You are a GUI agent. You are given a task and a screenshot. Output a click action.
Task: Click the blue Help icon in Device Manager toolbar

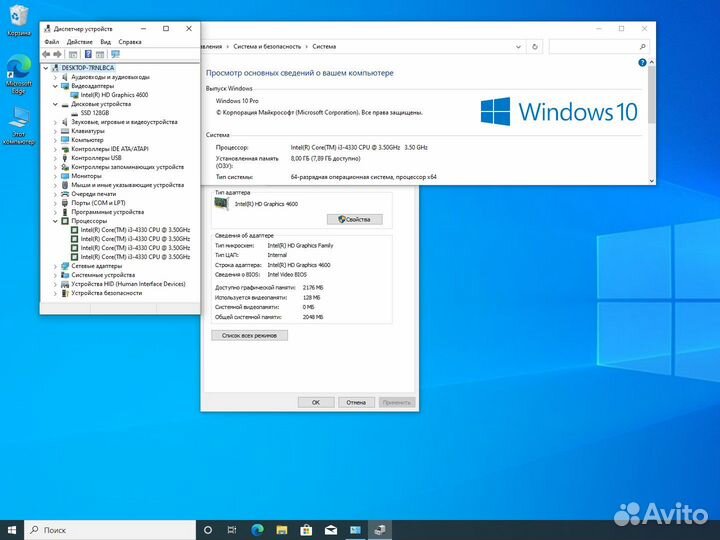click(x=88, y=54)
